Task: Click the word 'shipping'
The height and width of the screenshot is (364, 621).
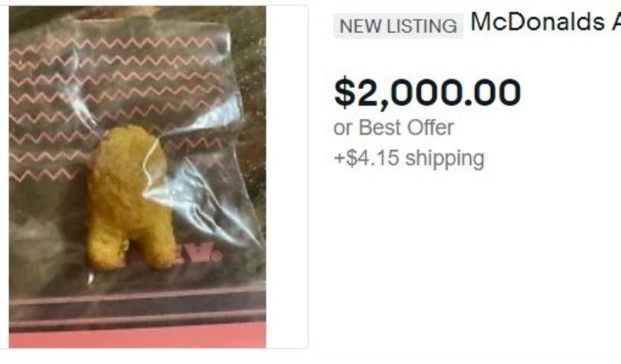Action: 445,159
